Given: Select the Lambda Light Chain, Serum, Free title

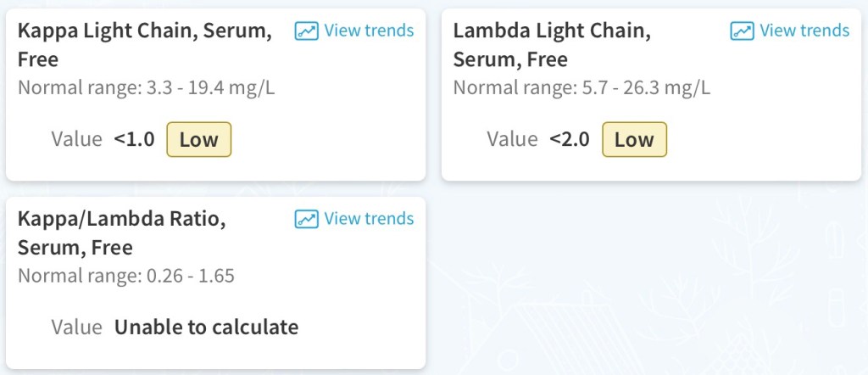Looking at the screenshot, I should click(551, 46).
